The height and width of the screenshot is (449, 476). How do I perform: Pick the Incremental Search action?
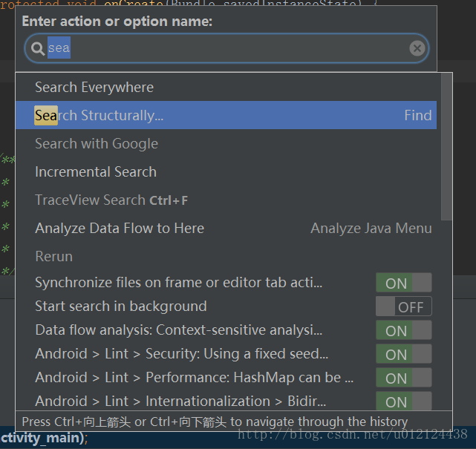[226, 171]
